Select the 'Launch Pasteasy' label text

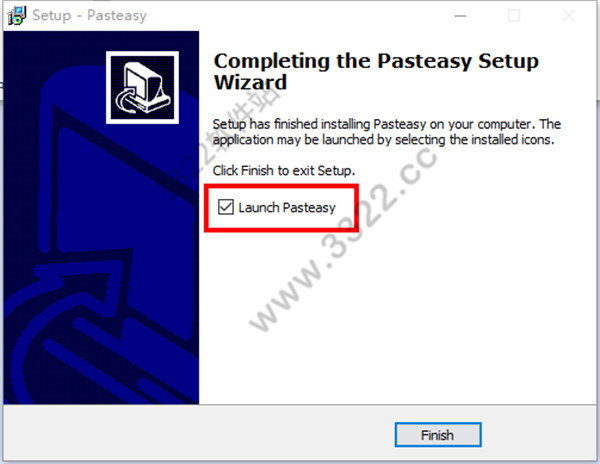pos(287,207)
